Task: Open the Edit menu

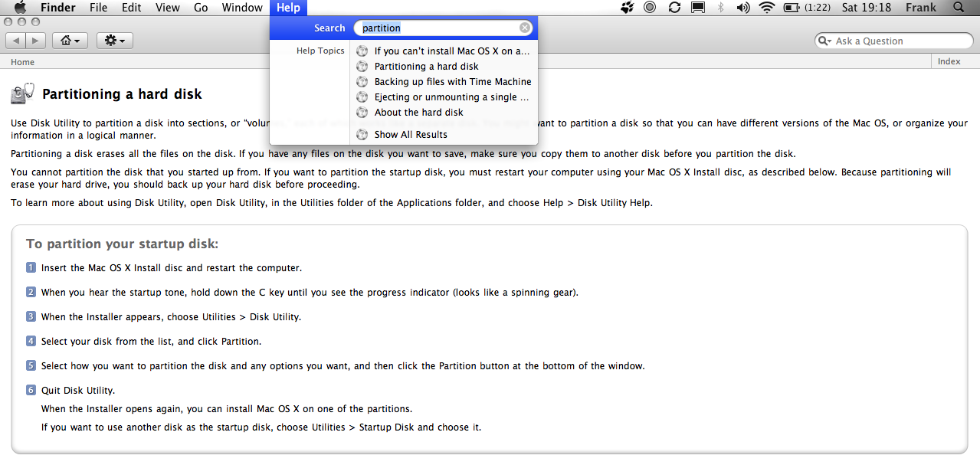Action: pyautogui.click(x=132, y=8)
